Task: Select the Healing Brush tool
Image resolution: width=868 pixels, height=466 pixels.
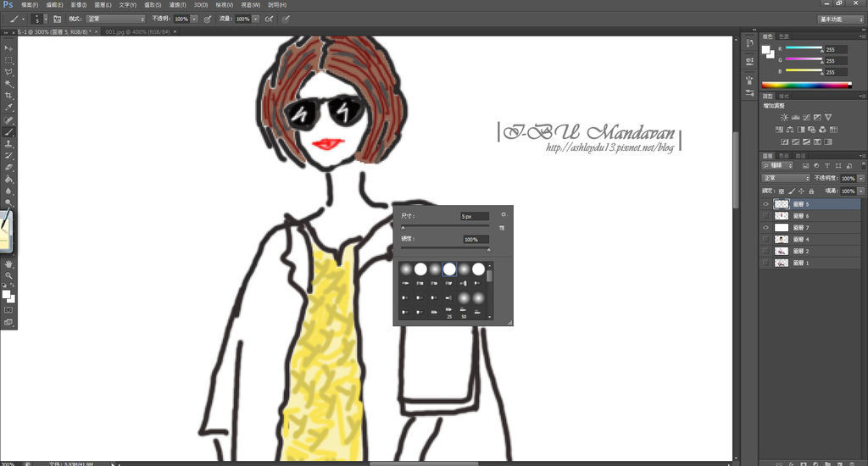Action: click(x=8, y=120)
